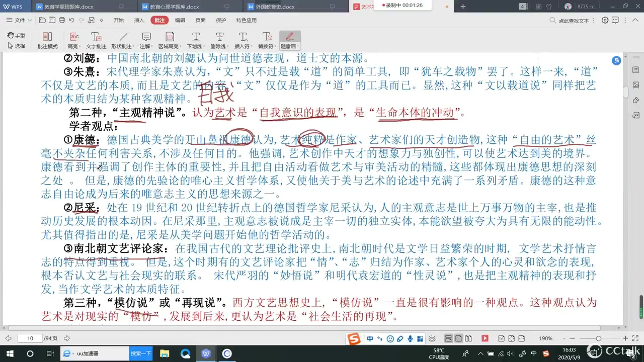The width and height of the screenshot is (644, 362).
Task: Open the Sogou input emoji icon
Action: pyautogui.click(x=390, y=339)
